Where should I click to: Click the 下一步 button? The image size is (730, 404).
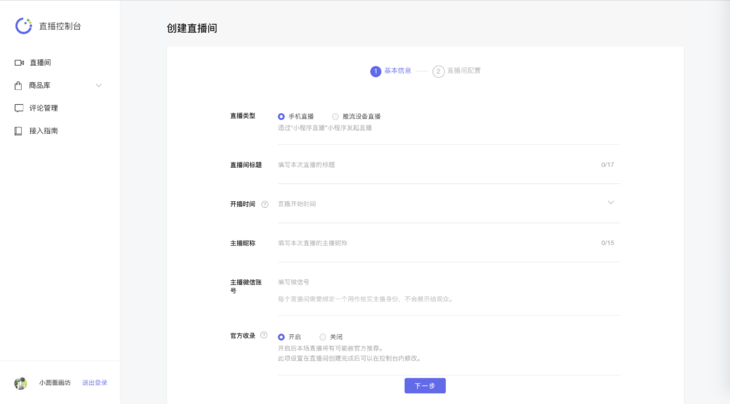click(425, 386)
